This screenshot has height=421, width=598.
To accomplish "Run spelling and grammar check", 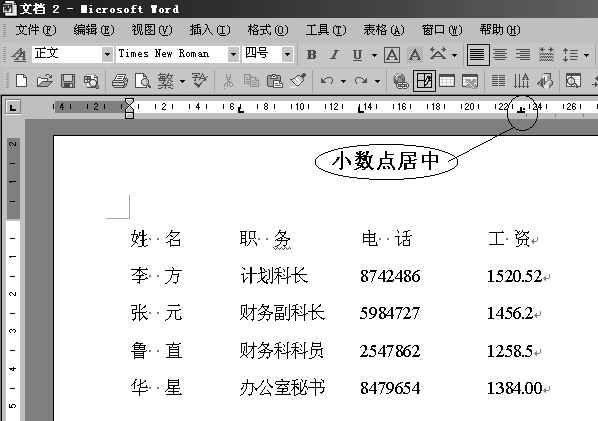I will pyautogui.click(x=199, y=81).
